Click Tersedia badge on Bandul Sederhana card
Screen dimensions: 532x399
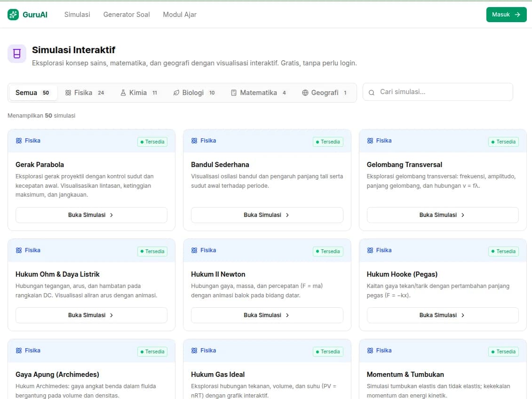pyautogui.click(x=328, y=142)
